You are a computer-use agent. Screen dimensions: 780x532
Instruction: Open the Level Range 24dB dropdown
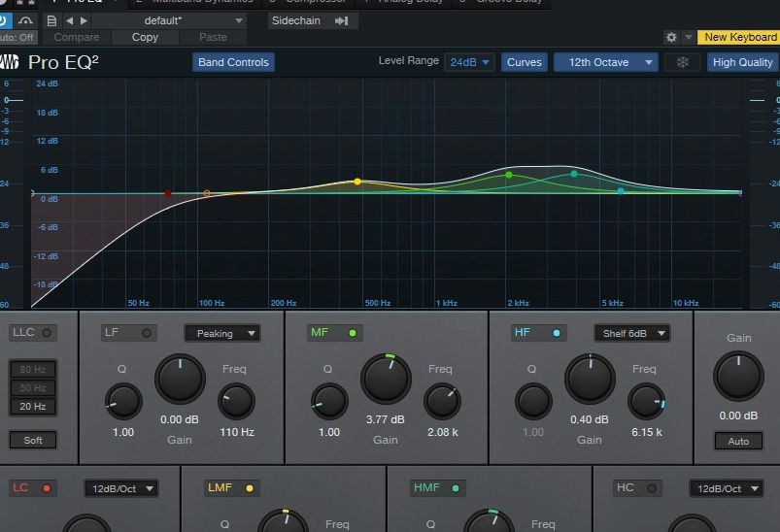pyautogui.click(x=469, y=62)
